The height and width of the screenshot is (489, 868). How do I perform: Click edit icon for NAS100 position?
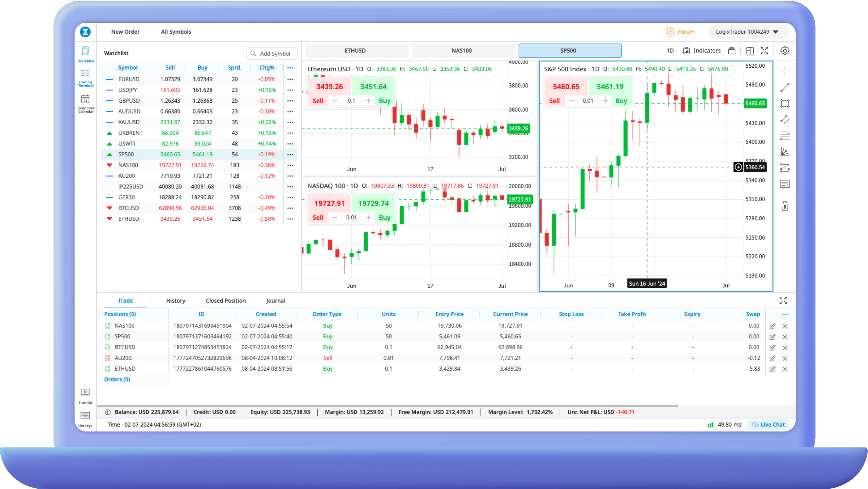coord(772,326)
